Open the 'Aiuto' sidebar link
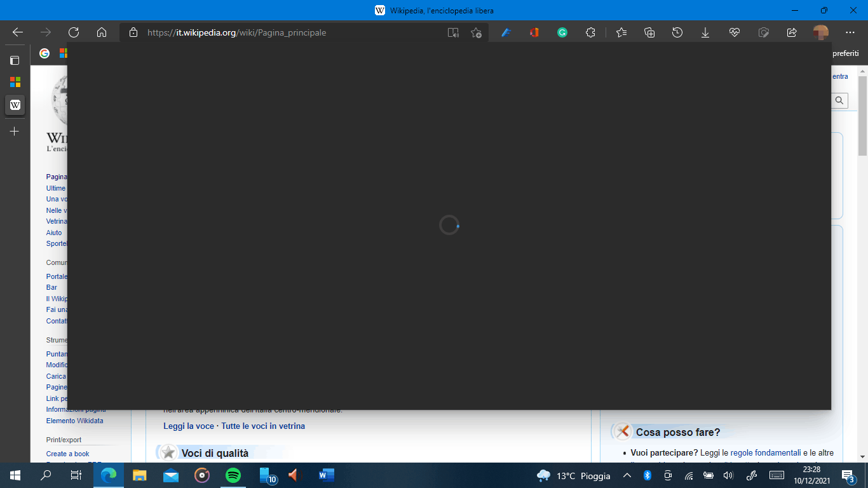Image resolution: width=868 pixels, height=488 pixels. pyautogui.click(x=54, y=233)
